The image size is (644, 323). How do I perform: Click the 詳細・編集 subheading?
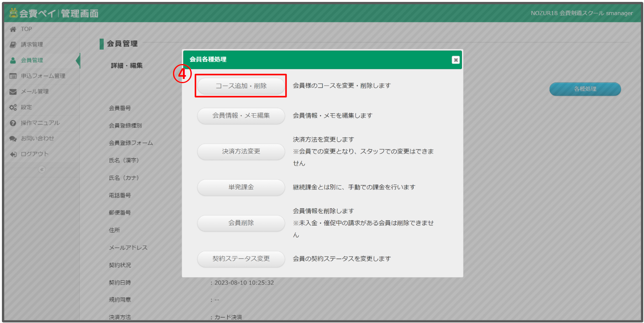click(127, 66)
